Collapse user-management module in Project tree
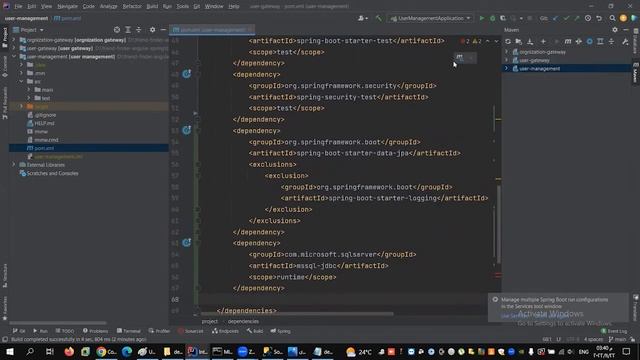This screenshot has width=640, height=360. click(x=14, y=57)
